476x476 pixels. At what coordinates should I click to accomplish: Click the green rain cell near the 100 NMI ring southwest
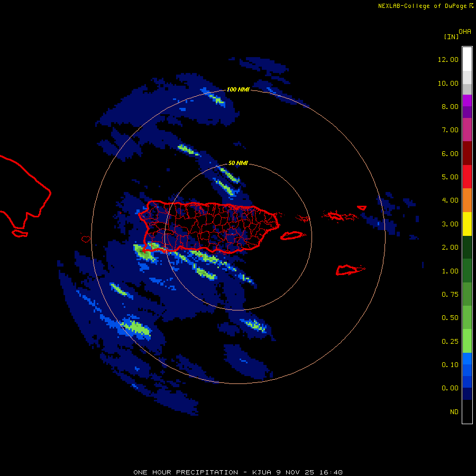pos(136,328)
